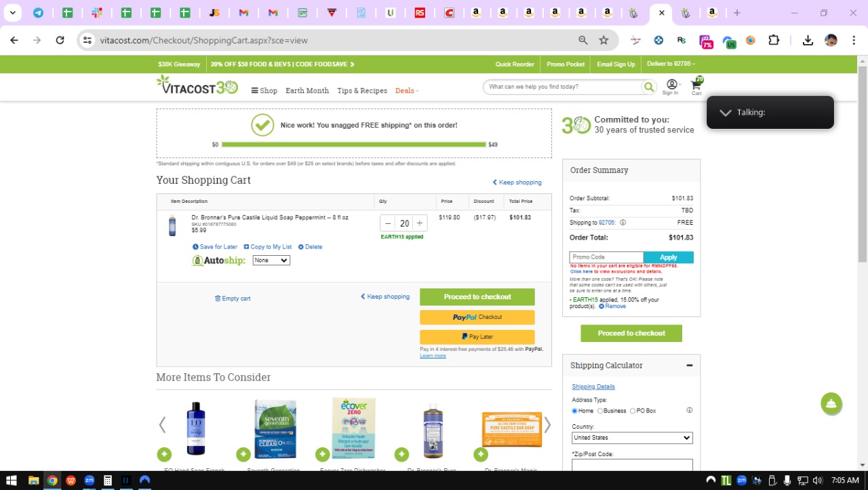
Task: Collapse the Talking overlay chevron
Action: (726, 113)
